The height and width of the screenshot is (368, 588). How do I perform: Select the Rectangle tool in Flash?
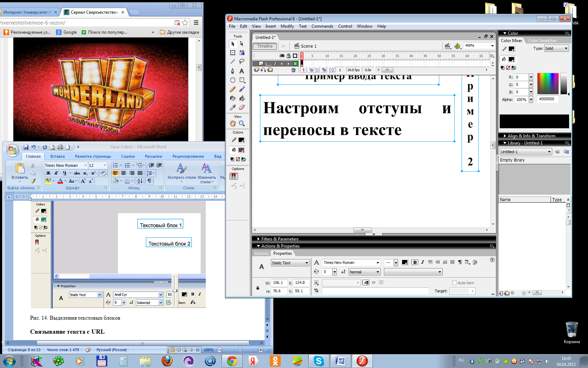point(242,80)
